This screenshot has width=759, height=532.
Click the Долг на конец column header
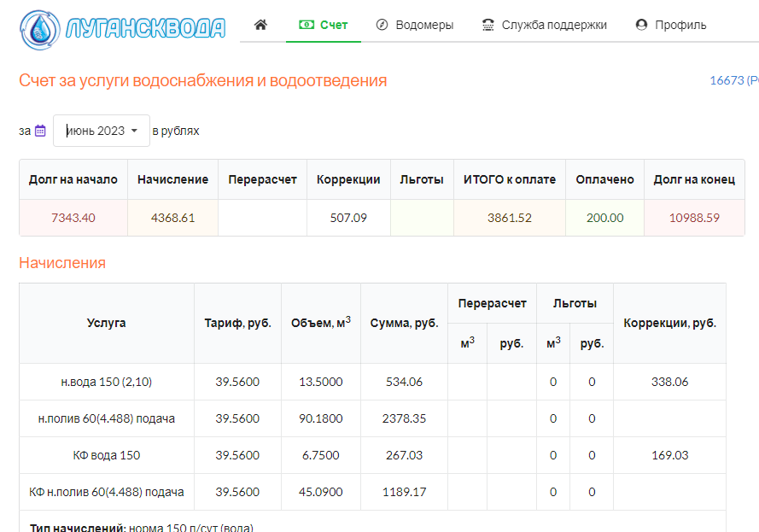[694, 179]
